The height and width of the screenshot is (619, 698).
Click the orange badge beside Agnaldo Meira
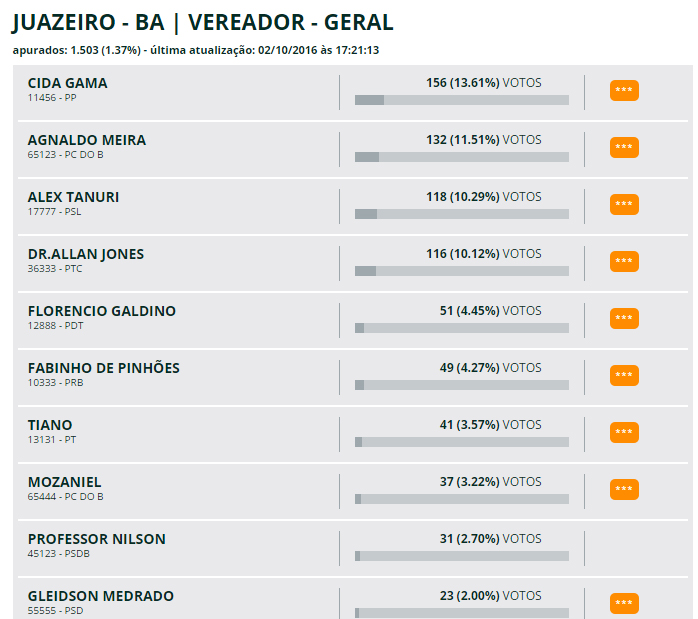[x=624, y=148]
